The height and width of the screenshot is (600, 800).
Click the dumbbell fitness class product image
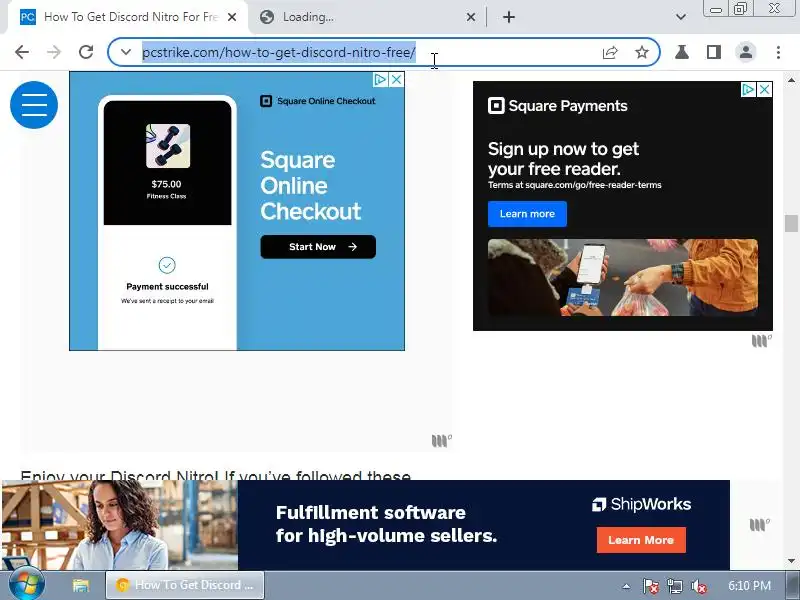(168, 146)
